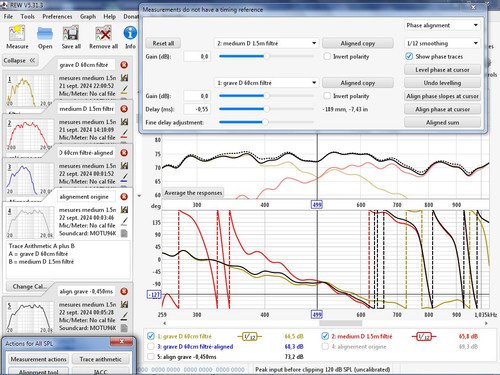Click the save icon for measurement 3
500x375 pixels.
124,166
